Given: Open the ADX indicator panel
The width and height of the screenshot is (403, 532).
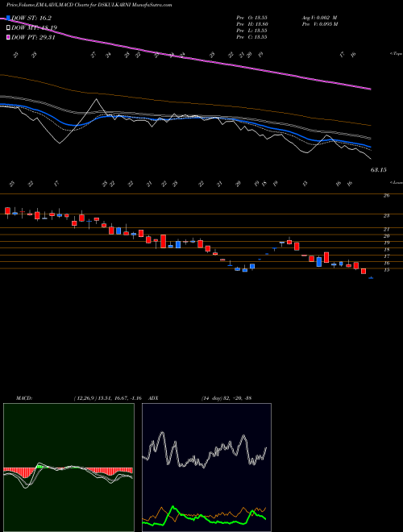Looking at the screenshot, I should [206, 468].
